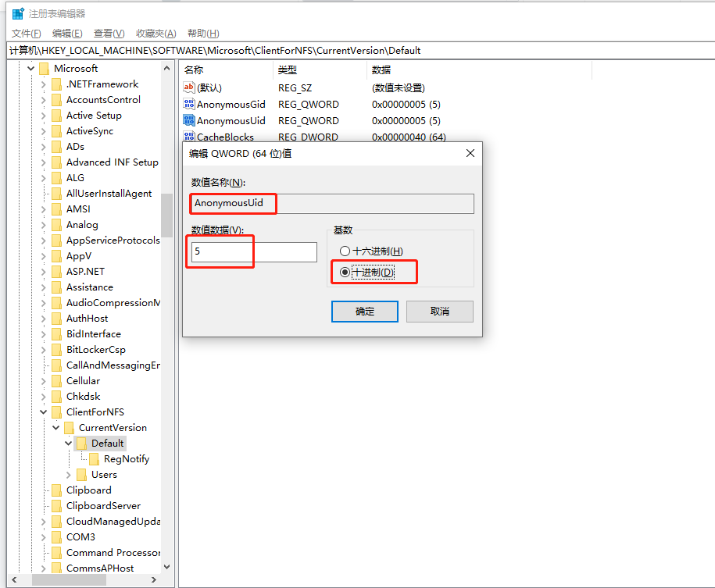The height and width of the screenshot is (588, 715).
Task: Expand the Users subkey
Action: tap(69, 475)
